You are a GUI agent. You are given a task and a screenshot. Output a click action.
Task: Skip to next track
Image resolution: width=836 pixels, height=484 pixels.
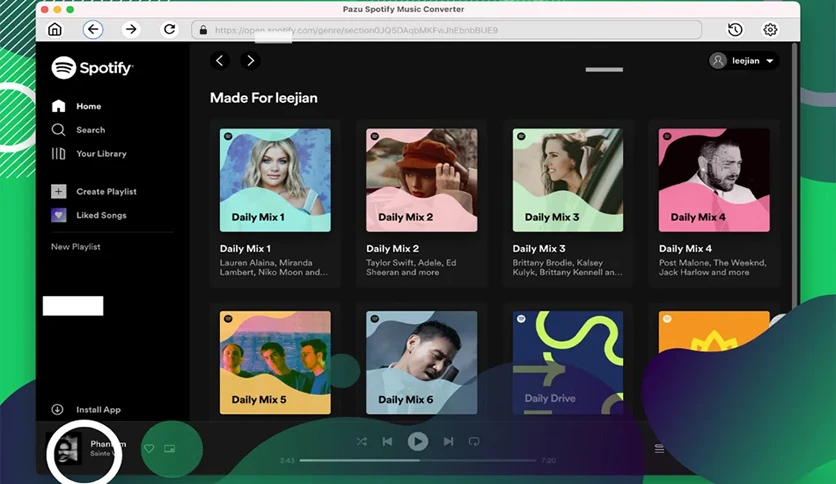tap(448, 441)
